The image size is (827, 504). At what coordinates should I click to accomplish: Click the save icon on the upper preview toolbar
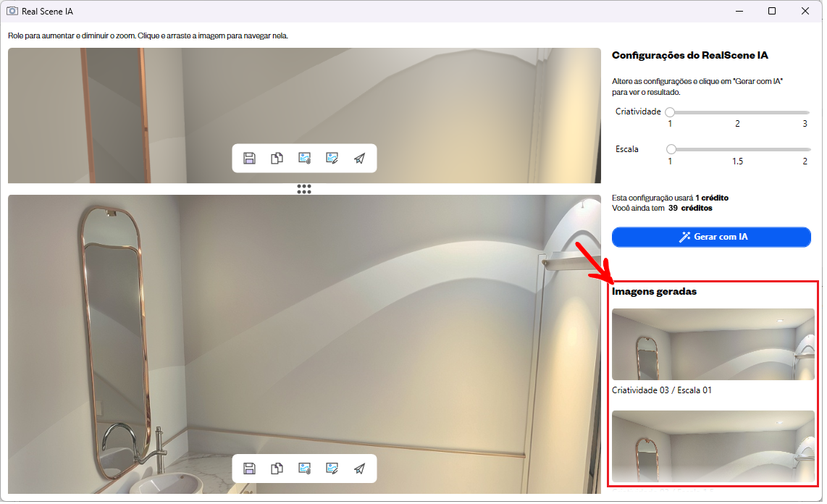click(x=249, y=158)
